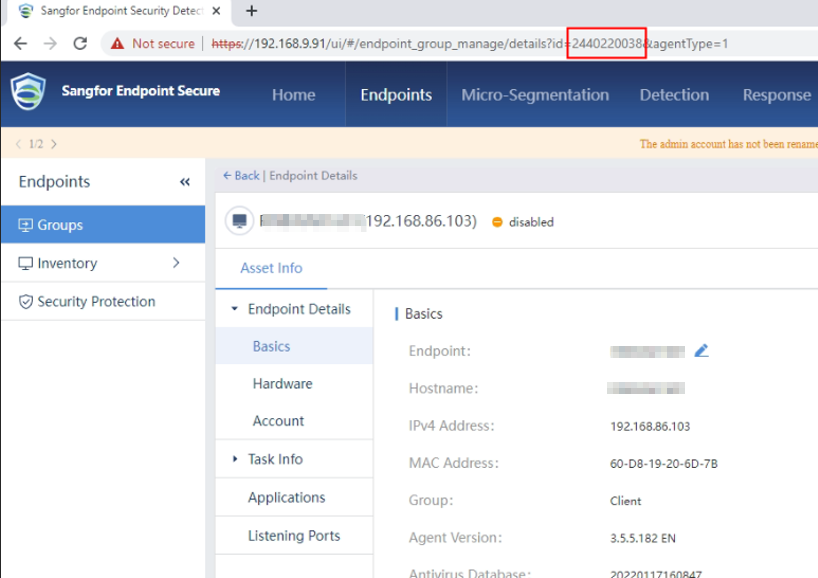Click the Sangfor shield logo icon
The image size is (818, 578).
28,92
